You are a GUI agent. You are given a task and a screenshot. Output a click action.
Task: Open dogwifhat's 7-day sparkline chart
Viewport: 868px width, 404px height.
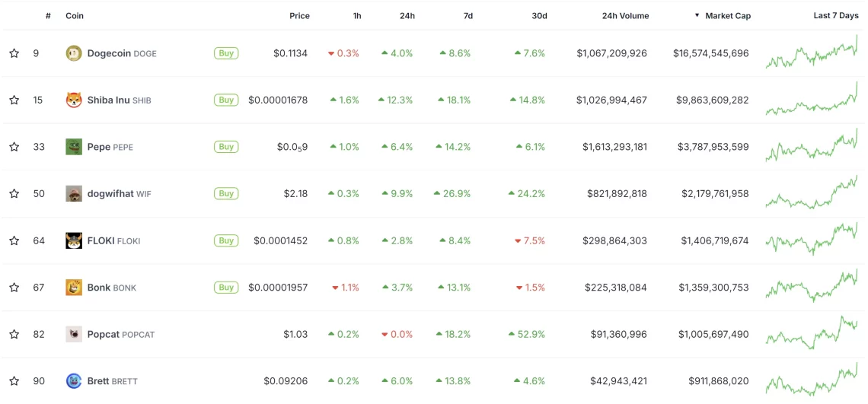coord(812,192)
